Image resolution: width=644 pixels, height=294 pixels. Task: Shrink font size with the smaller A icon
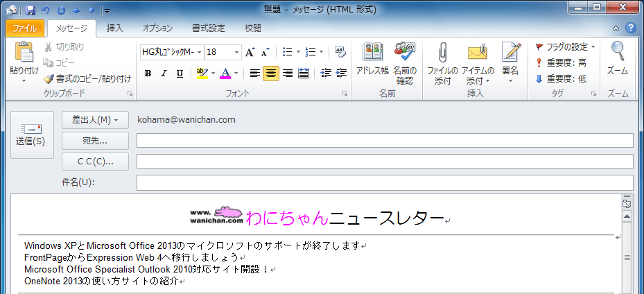pyautogui.click(x=265, y=52)
